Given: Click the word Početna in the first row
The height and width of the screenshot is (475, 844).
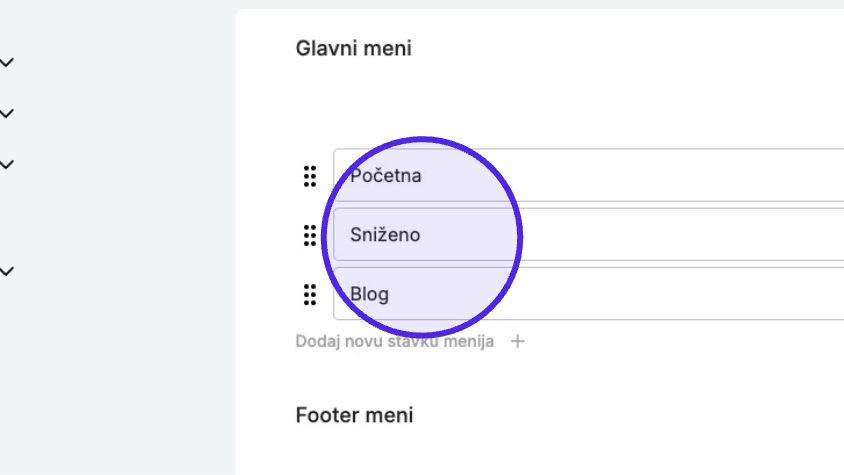Looking at the screenshot, I should 385,176.
